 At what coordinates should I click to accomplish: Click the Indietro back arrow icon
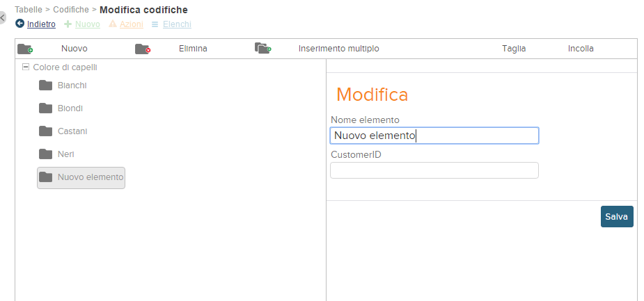click(x=19, y=24)
